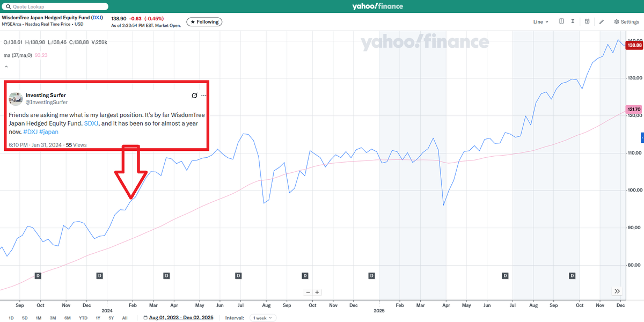Select the 5D range
This screenshot has width=644, height=322.
click(x=25, y=318)
